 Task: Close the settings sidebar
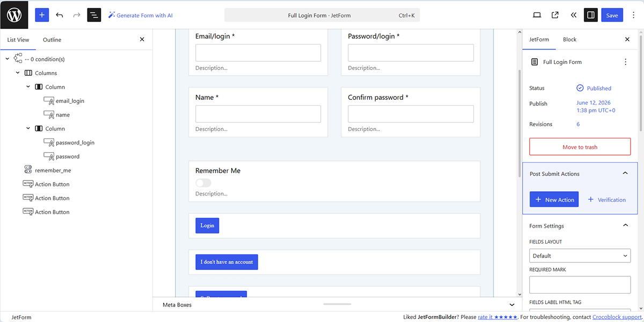pos(627,40)
